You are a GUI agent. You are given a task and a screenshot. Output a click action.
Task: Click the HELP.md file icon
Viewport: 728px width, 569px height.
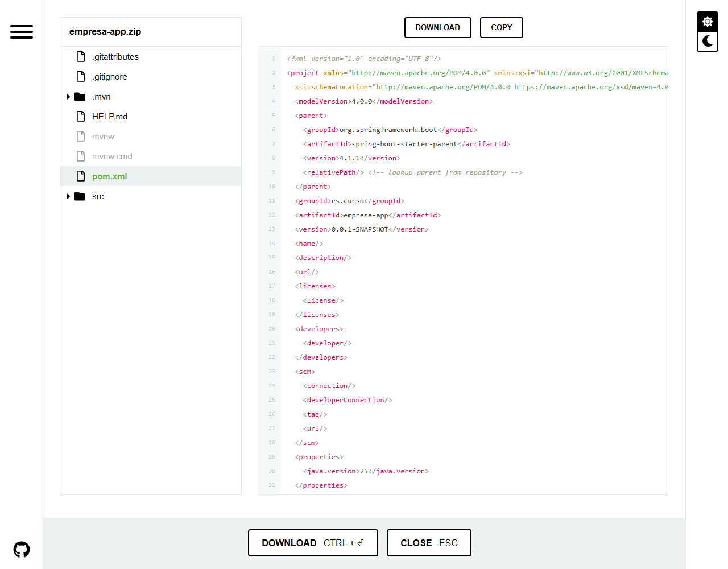tap(81, 117)
